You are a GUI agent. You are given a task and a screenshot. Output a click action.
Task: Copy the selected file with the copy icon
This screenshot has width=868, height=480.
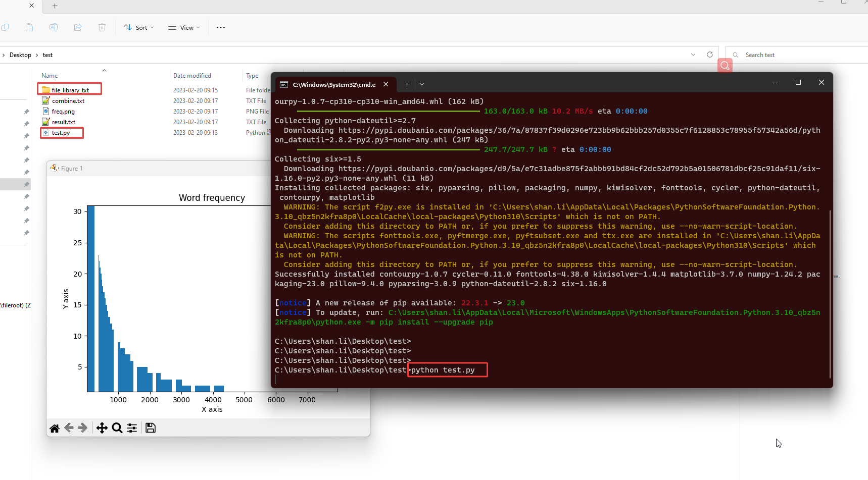6,27
